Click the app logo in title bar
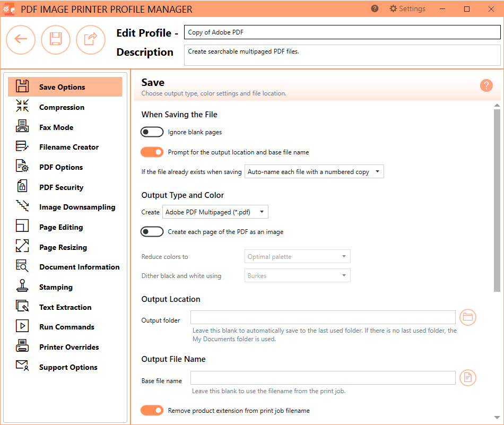This screenshot has height=425, width=504. [9, 9]
